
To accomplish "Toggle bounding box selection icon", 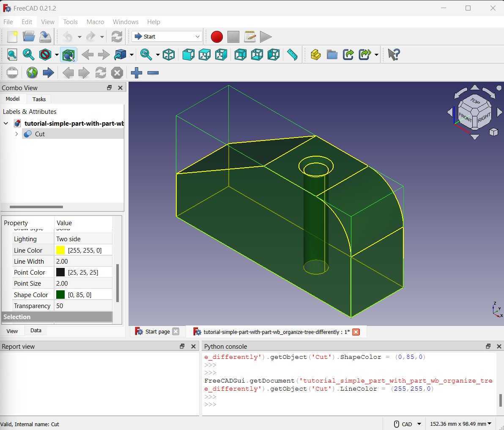I will coord(68,55).
